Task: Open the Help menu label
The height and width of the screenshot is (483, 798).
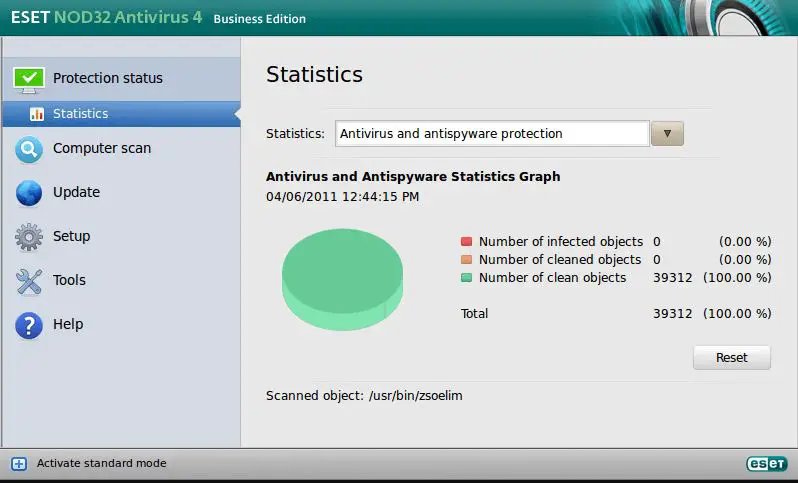Action: point(68,324)
